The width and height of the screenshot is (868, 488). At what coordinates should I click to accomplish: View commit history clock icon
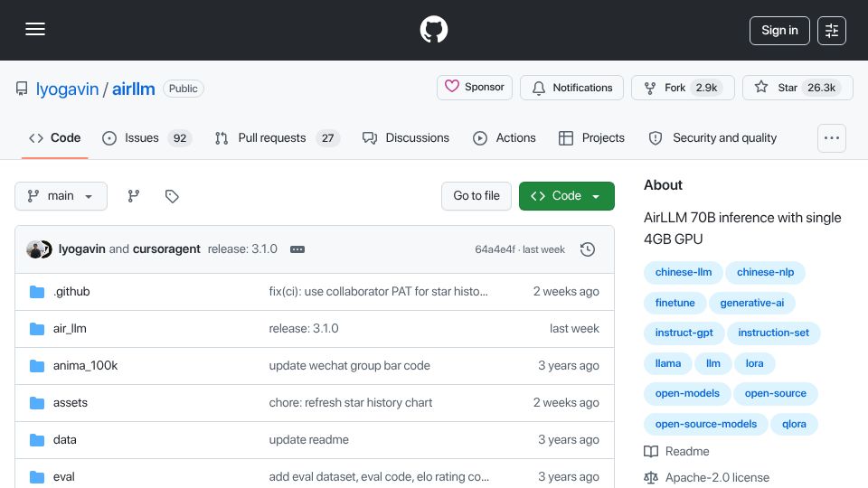588,249
